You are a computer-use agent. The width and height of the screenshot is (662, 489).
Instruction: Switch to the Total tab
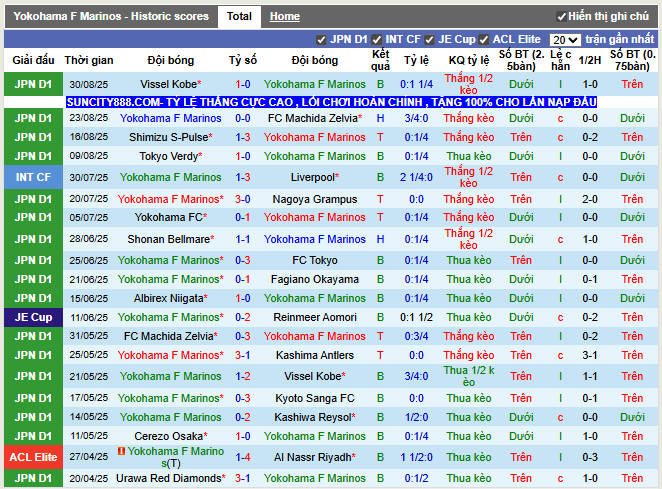pos(239,16)
